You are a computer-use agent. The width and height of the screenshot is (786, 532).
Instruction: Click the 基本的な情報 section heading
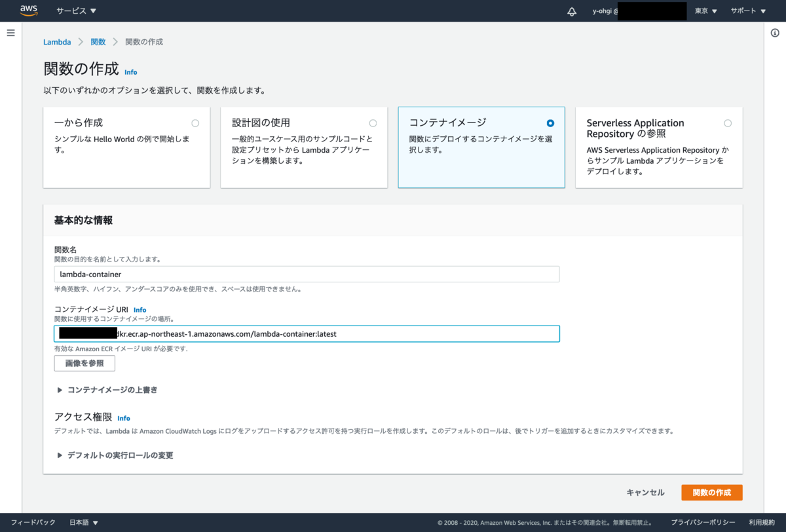point(83,221)
